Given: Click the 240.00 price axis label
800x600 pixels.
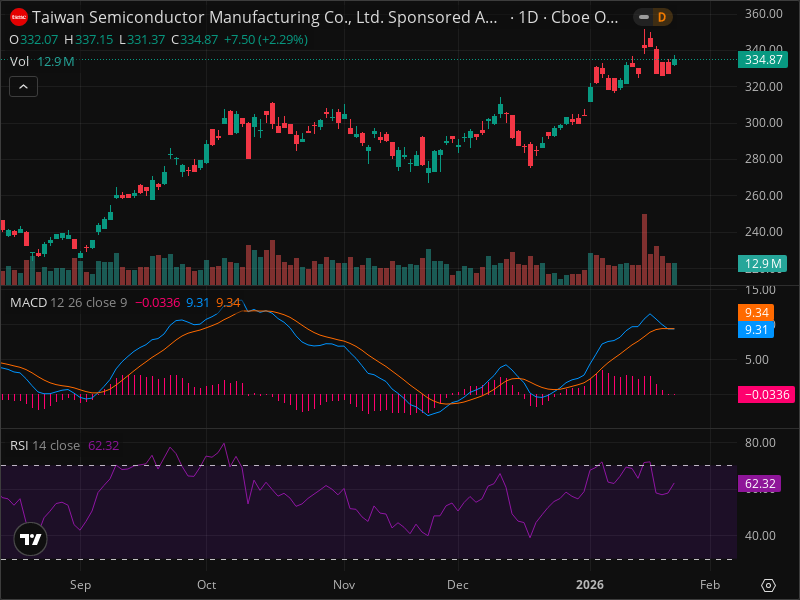Looking at the screenshot, I should tap(763, 232).
